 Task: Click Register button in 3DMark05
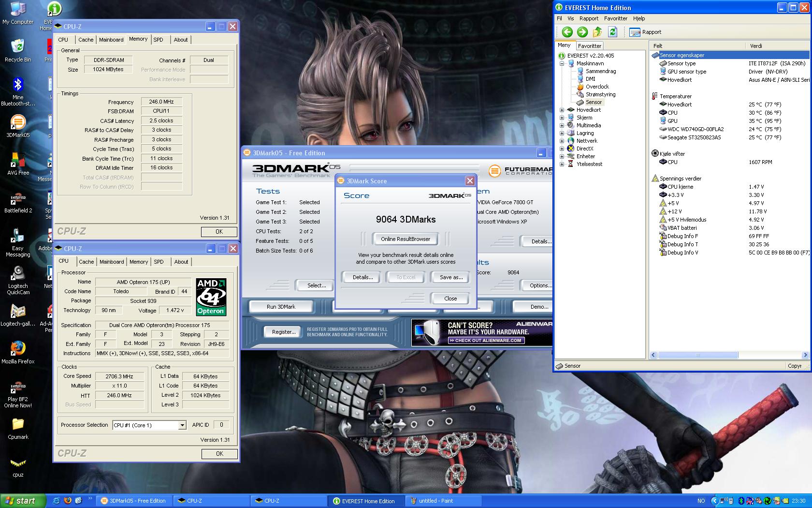click(284, 332)
